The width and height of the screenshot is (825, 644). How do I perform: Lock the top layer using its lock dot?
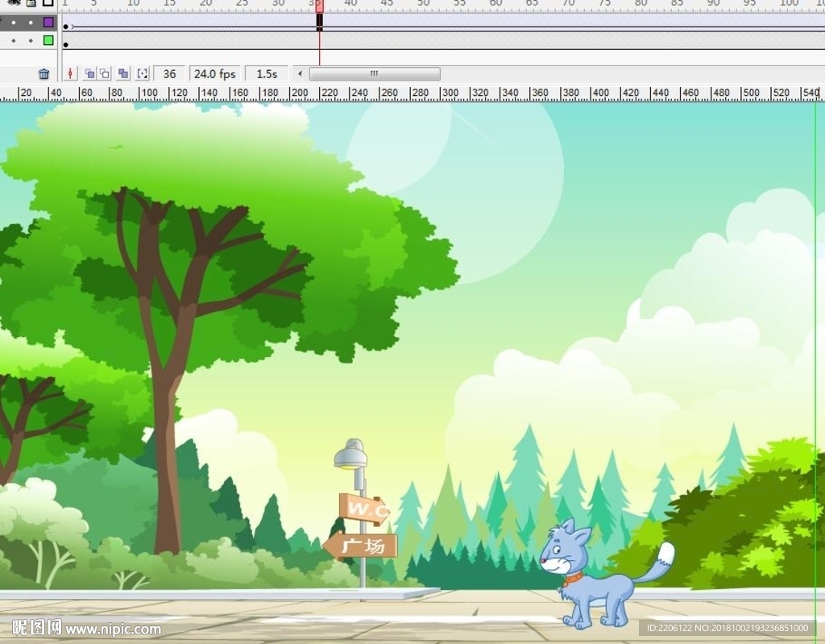tap(31, 23)
